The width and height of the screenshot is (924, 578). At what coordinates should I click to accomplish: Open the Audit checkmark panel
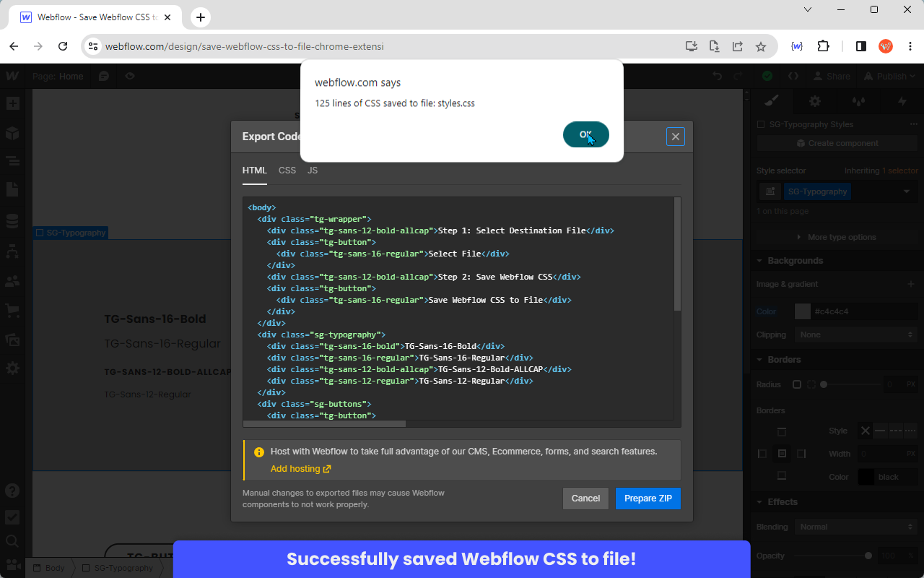tap(12, 517)
